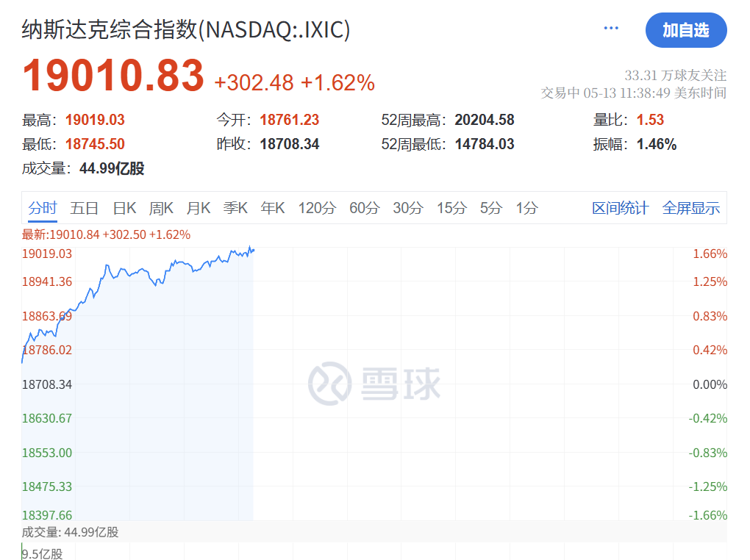The width and height of the screenshot is (750, 560).
Task: Click the 成交量: 44.99亿股 volume chart header
Action: (71, 532)
